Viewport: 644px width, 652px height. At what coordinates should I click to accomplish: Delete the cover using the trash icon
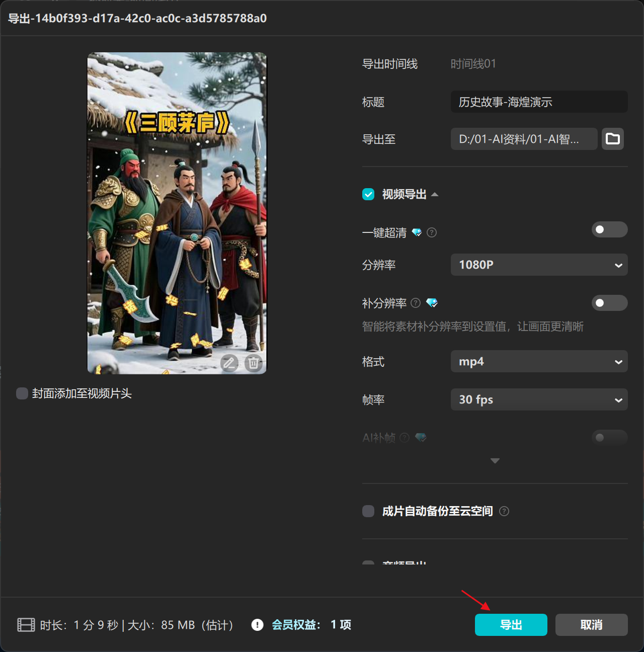(253, 363)
